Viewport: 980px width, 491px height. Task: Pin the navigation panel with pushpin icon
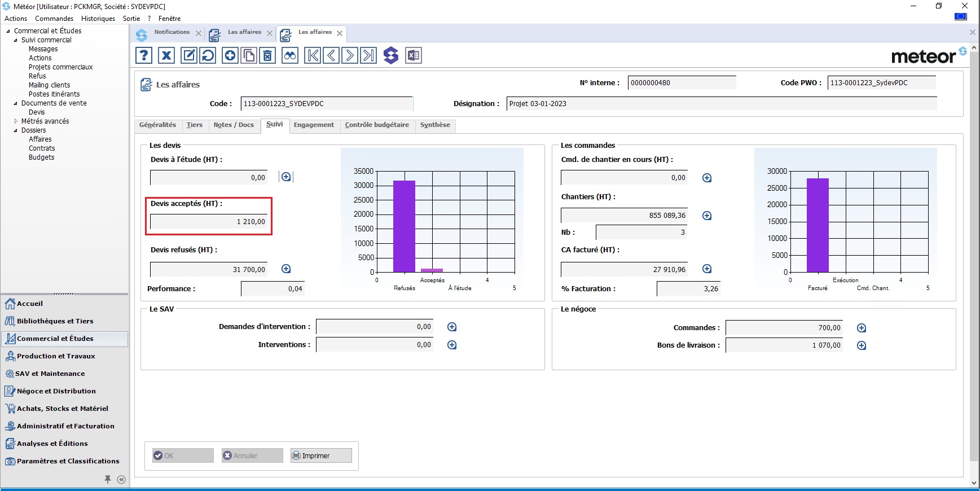coord(108,479)
